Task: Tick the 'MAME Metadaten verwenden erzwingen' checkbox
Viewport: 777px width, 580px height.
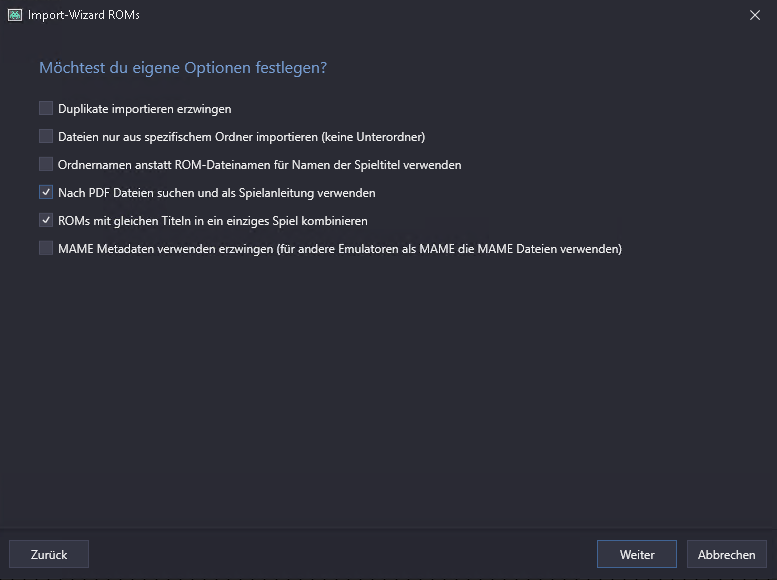Action: [x=46, y=248]
